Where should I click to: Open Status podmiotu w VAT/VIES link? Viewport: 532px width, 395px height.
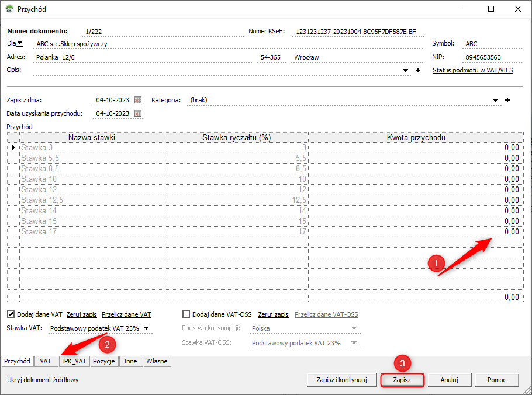tap(473, 70)
